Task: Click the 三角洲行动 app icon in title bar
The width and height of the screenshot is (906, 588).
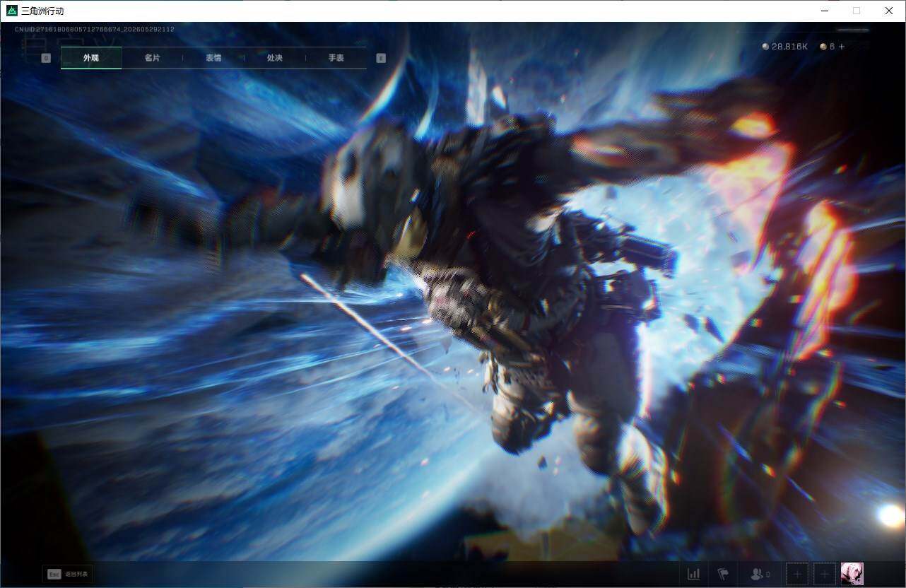Action: point(11,11)
